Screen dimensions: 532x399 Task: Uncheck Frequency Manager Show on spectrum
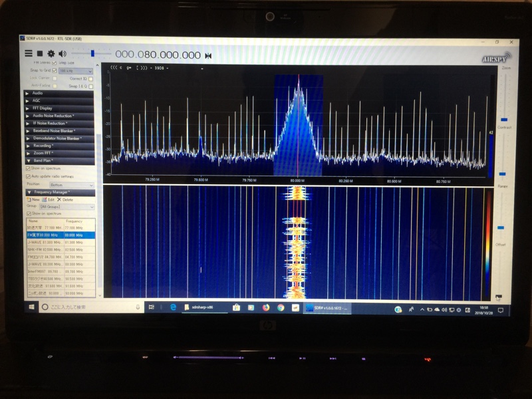coord(29,213)
